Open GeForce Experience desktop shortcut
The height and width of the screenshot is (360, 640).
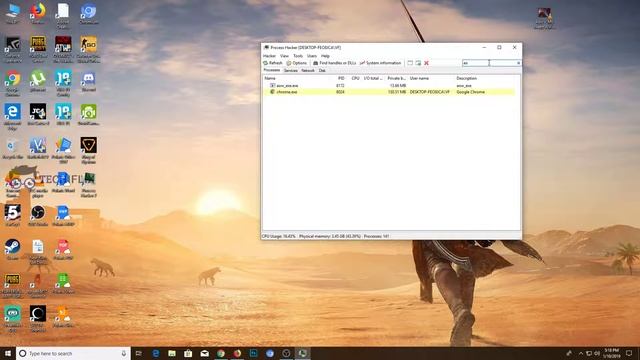click(x=13, y=49)
